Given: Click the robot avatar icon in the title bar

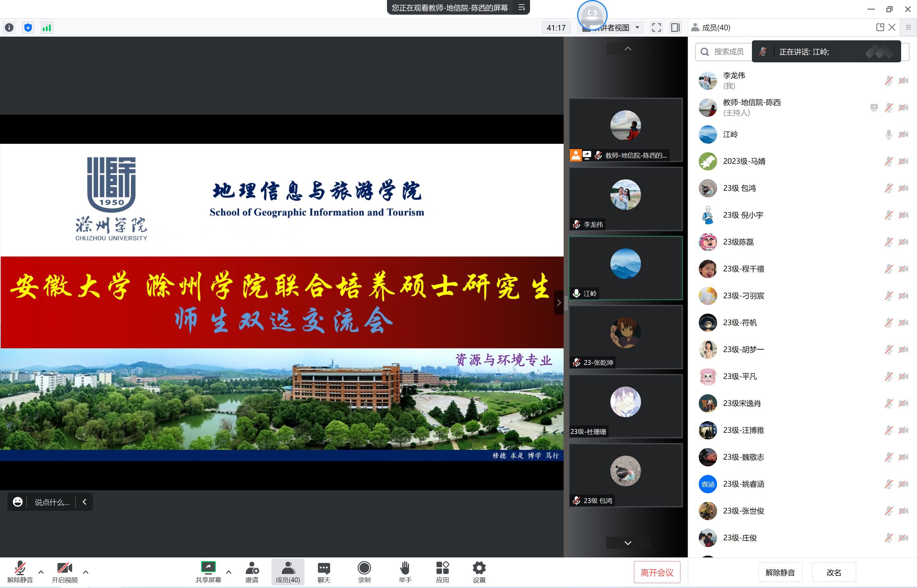Looking at the screenshot, I should pyautogui.click(x=592, y=15).
